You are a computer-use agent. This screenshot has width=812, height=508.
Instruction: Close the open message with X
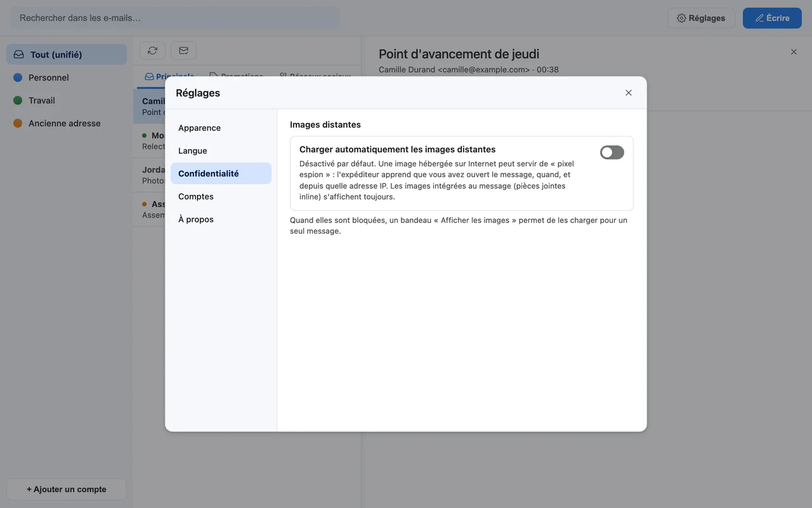794,52
